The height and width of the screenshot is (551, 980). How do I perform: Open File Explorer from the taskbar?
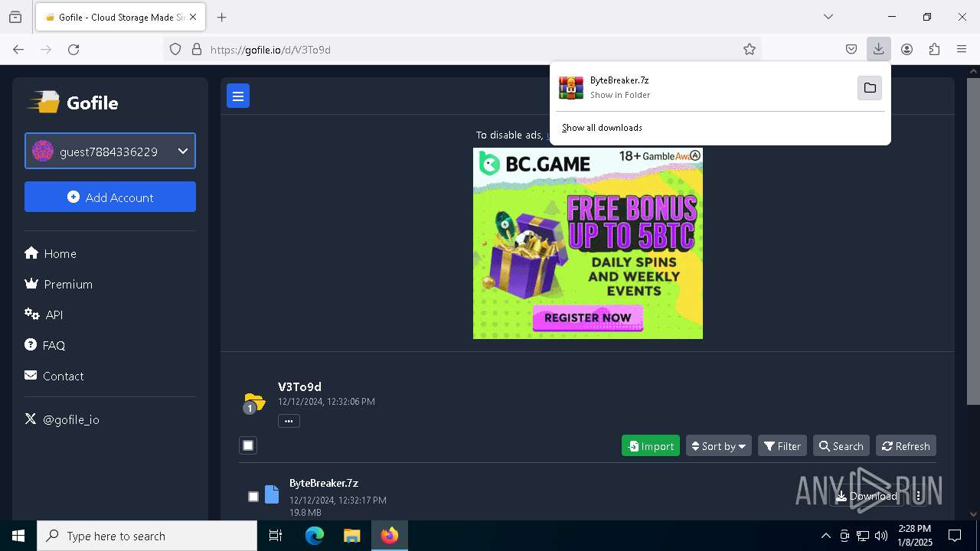pos(351,536)
